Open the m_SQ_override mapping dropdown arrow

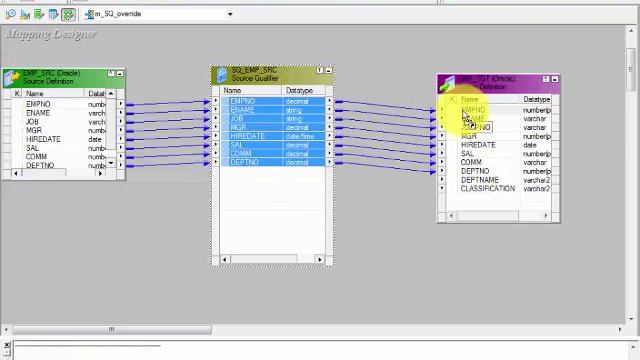pos(230,14)
